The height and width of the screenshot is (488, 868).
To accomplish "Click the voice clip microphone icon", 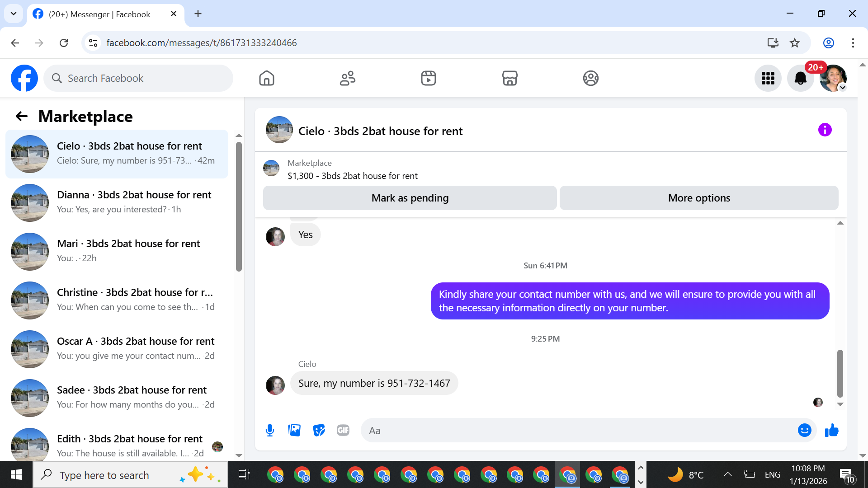I will (270, 430).
